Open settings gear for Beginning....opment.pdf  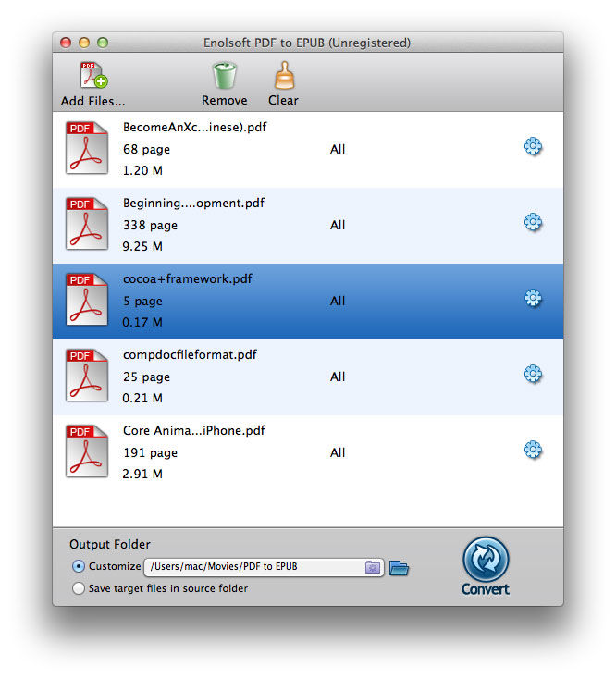(x=533, y=222)
